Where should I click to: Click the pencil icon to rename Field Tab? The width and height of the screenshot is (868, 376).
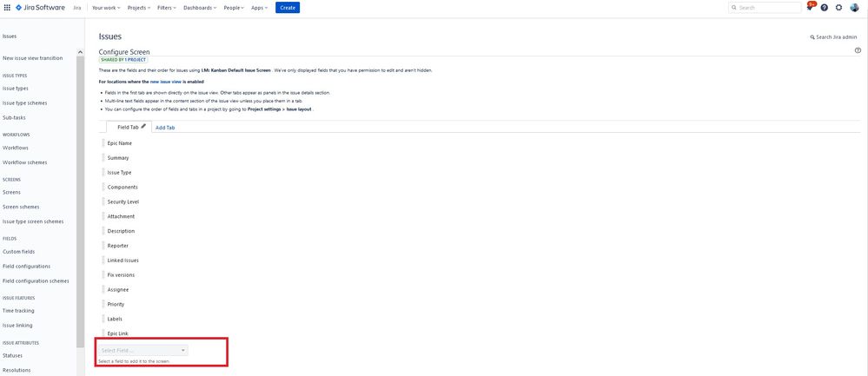[x=143, y=126]
